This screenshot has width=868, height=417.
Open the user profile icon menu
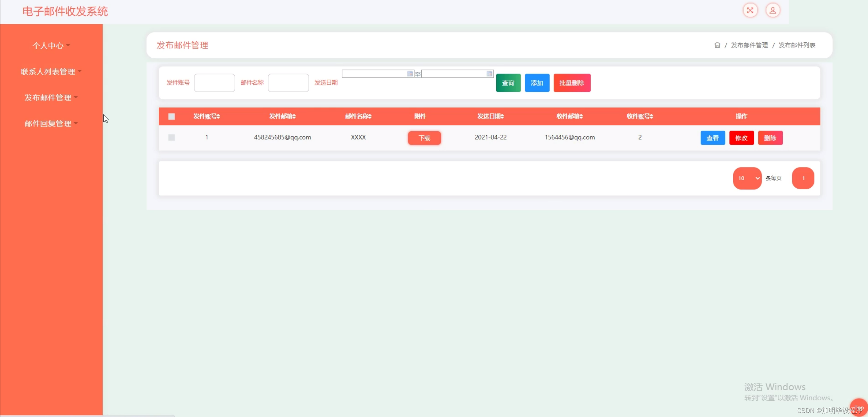pos(773,10)
